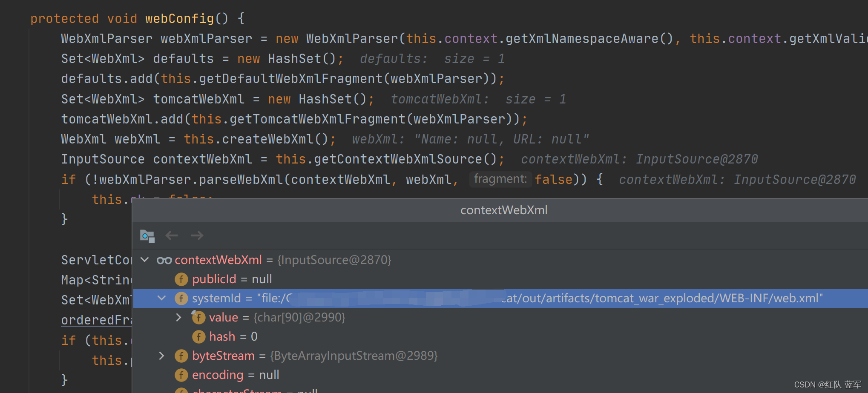Collapse the systemId field node
The width and height of the screenshot is (868, 393).
(x=162, y=298)
